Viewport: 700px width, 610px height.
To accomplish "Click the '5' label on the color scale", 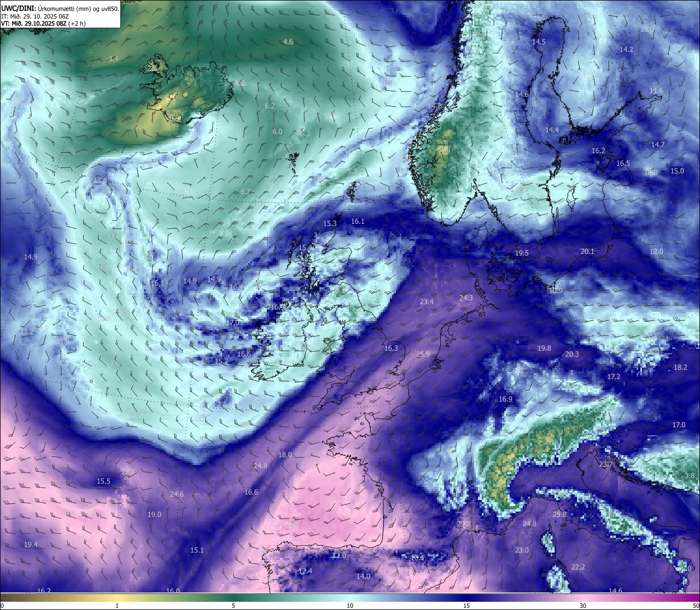I will click(234, 606).
